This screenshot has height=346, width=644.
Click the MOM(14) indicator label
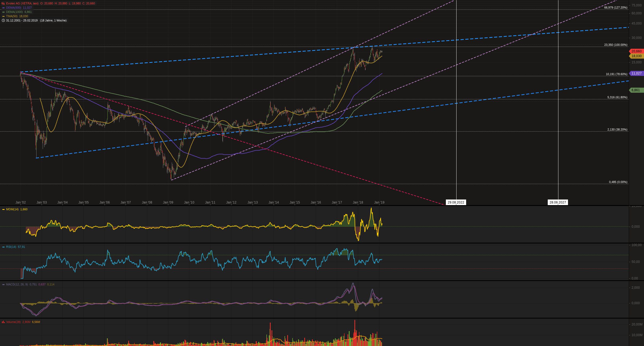[x=13, y=209]
